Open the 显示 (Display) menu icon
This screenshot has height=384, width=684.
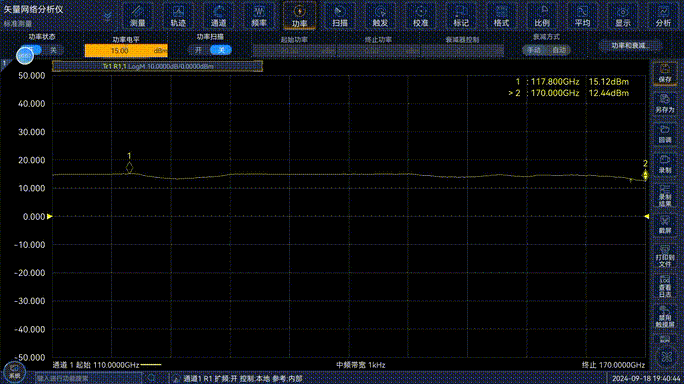622,16
